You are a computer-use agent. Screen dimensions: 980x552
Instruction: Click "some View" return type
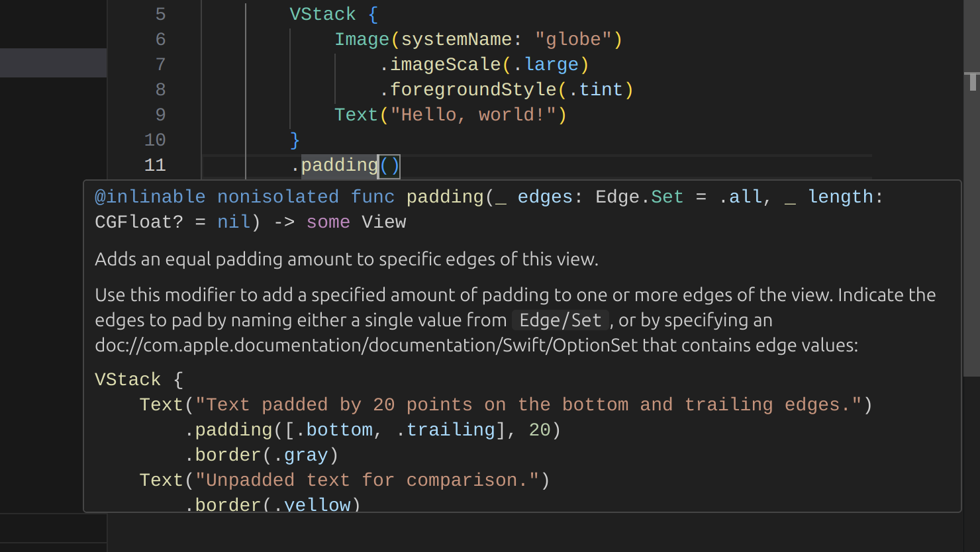tap(356, 222)
